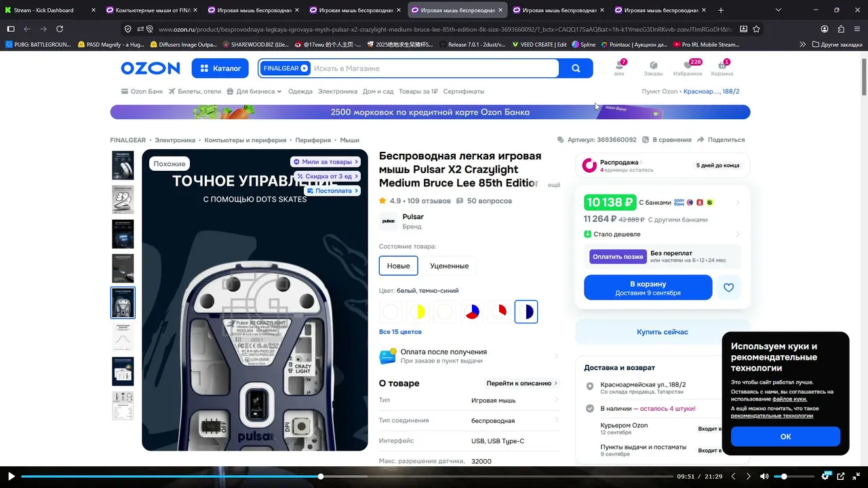Open the FINALGEAR breadcrumb
Image resolution: width=868 pixels, height=488 pixels.
point(128,140)
